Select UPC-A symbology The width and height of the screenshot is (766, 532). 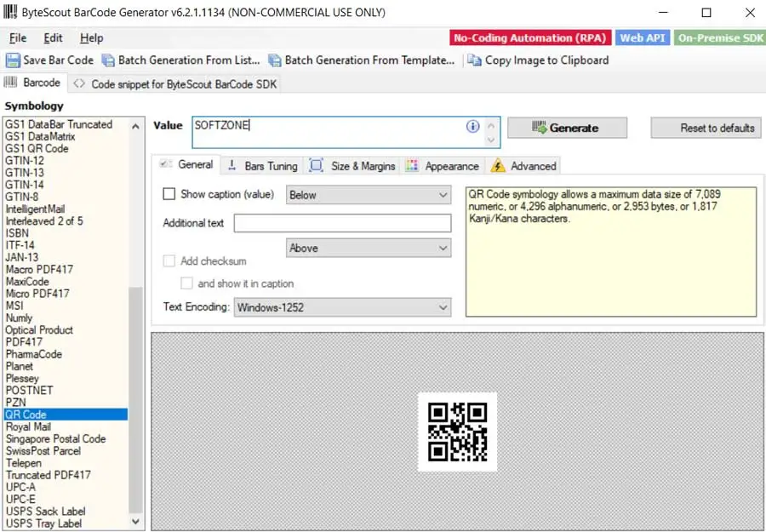click(20, 487)
